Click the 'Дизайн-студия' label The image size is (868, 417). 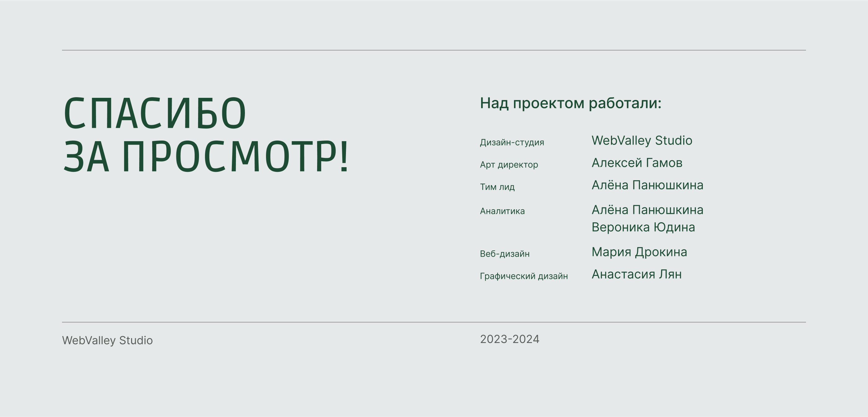click(512, 142)
